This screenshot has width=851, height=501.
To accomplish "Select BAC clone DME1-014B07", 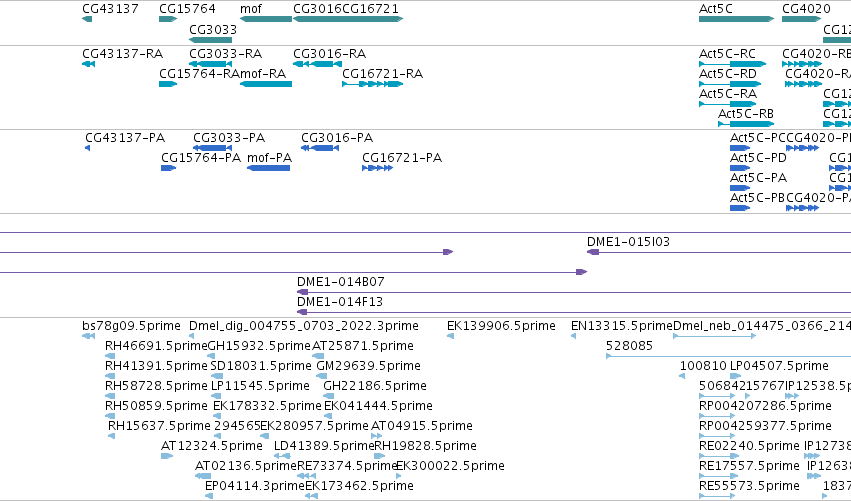I will pos(574,293).
